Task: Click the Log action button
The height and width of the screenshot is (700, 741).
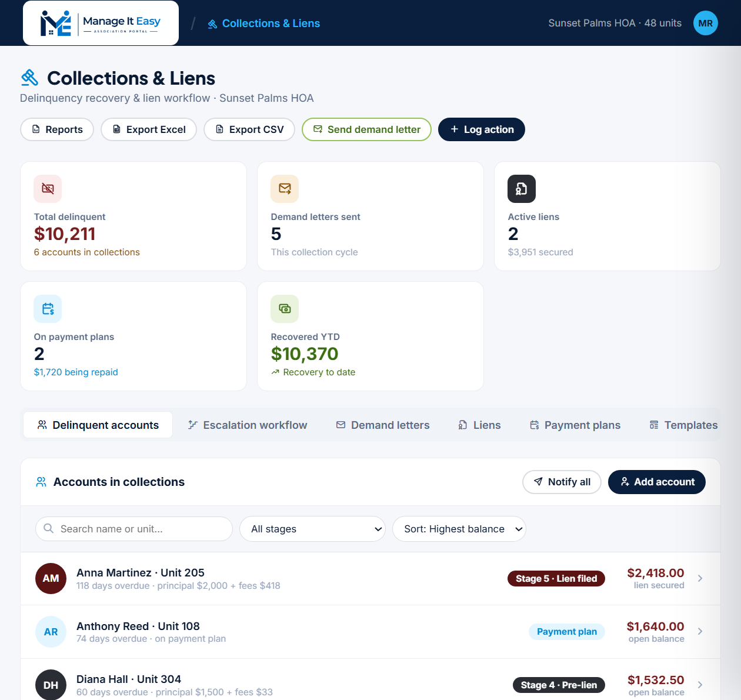Action: pos(482,129)
